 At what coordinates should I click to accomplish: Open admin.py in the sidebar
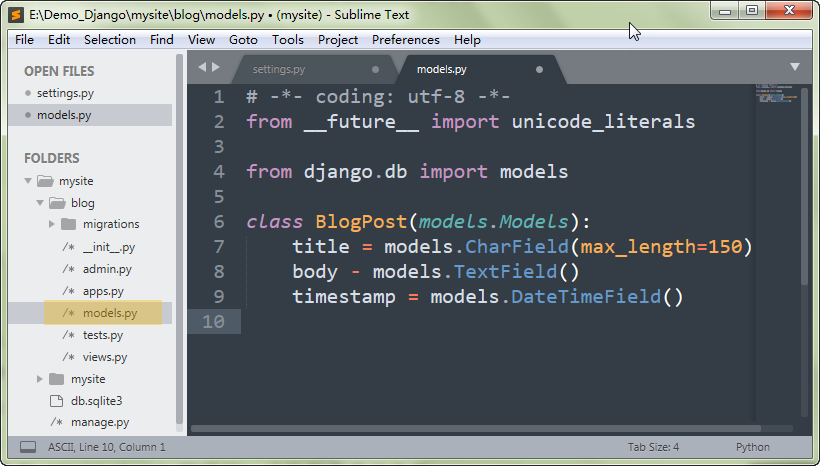107,269
